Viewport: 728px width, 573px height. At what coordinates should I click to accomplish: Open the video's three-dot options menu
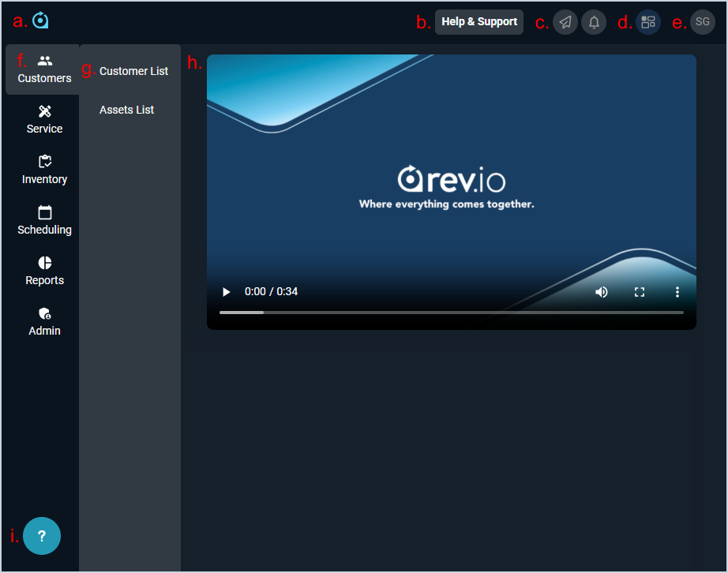[677, 292]
